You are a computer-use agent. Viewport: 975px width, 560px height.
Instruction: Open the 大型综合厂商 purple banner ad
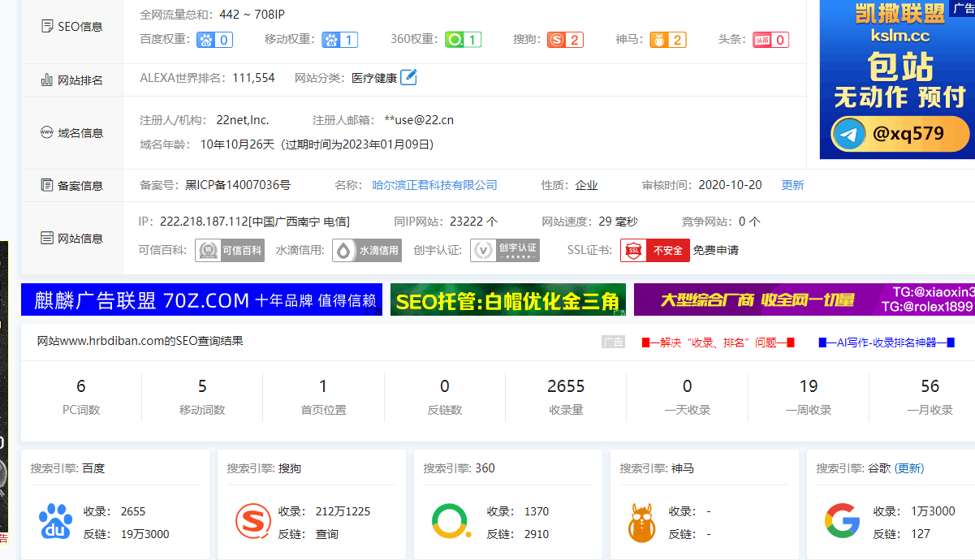click(x=805, y=299)
